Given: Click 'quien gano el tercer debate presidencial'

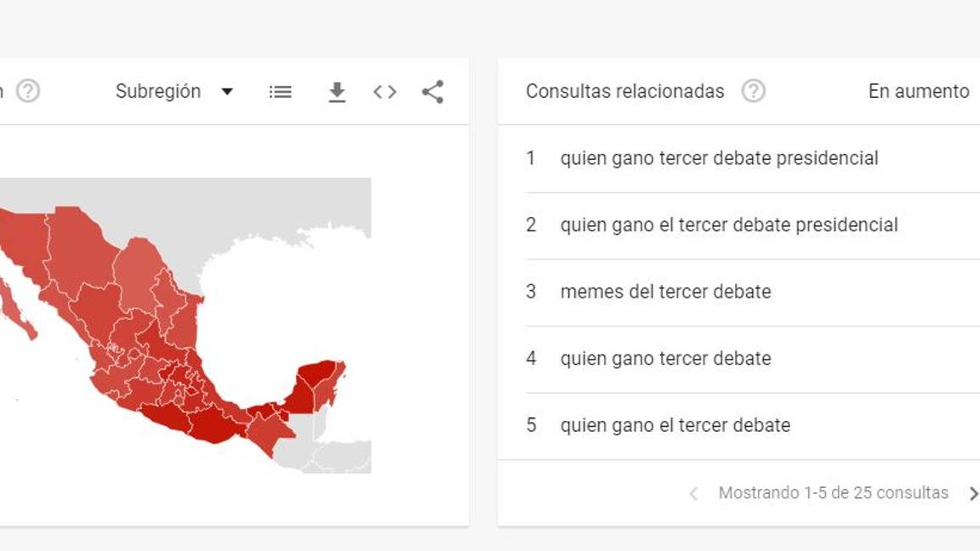Looking at the screenshot, I should point(729,224).
